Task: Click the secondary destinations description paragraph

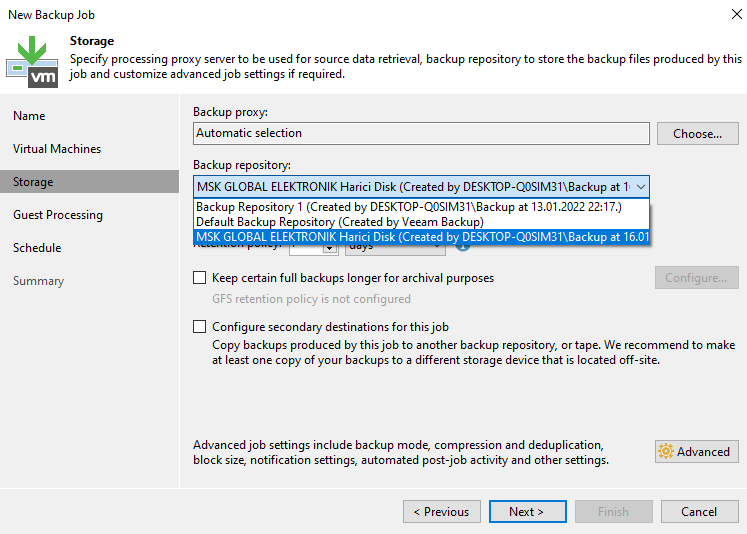Action: tap(474, 352)
